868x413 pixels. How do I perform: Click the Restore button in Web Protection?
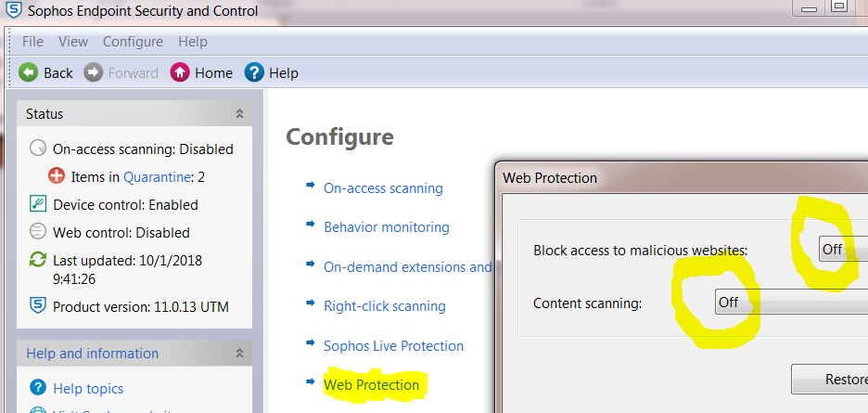click(829, 380)
